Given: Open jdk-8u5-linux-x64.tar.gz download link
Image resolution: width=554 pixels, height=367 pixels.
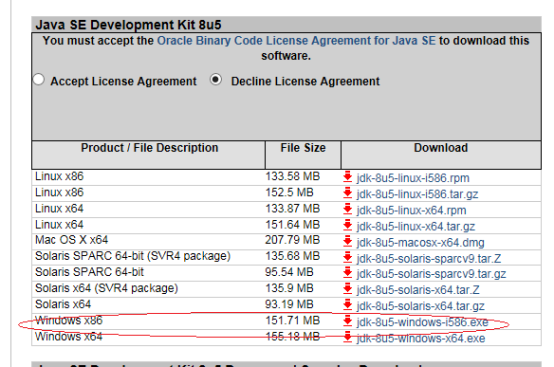Looking at the screenshot, I should (x=416, y=226).
